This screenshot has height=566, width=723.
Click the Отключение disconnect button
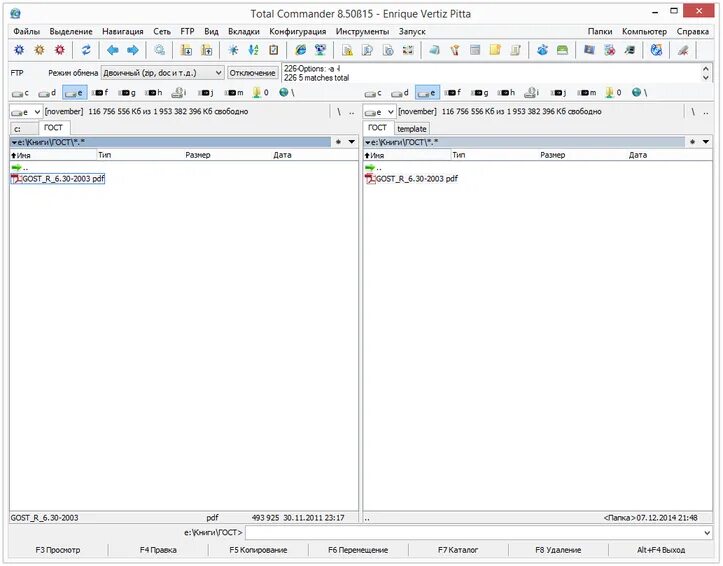(x=253, y=73)
